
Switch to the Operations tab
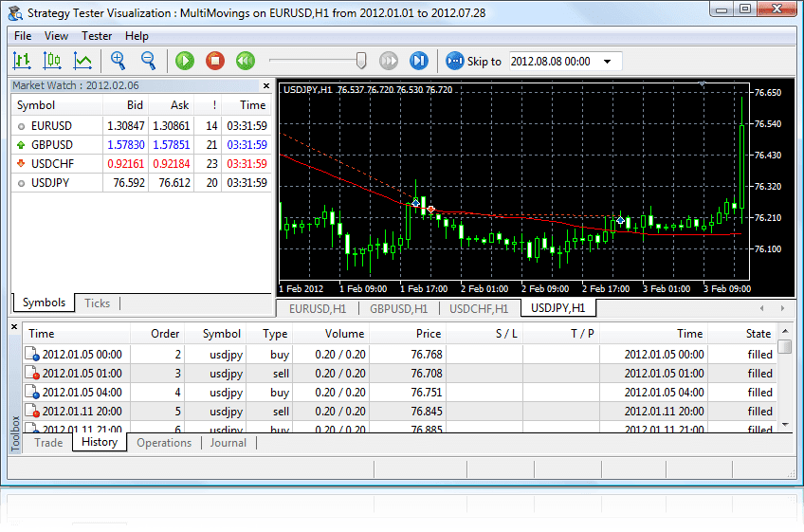tap(164, 443)
